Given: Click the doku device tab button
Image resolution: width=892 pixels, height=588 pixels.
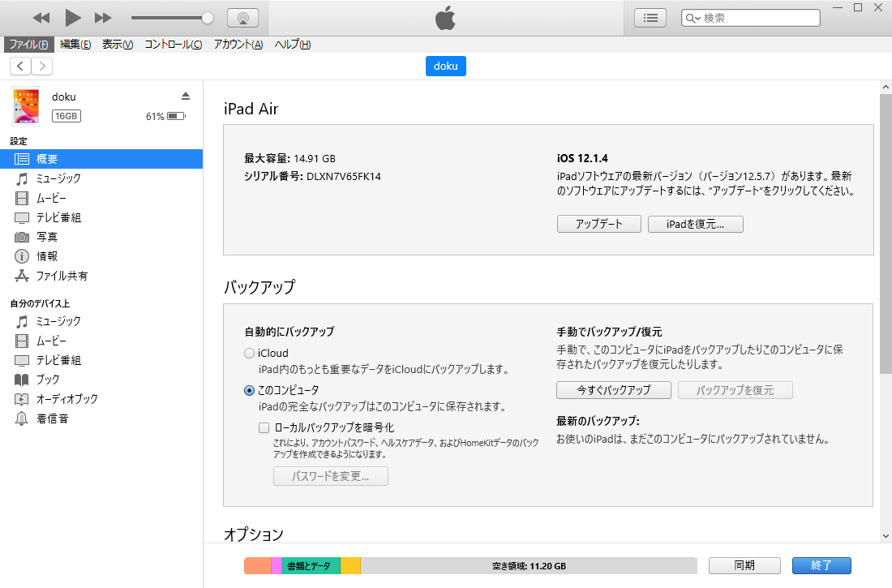Looking at the screenshot, I should 445,66.
